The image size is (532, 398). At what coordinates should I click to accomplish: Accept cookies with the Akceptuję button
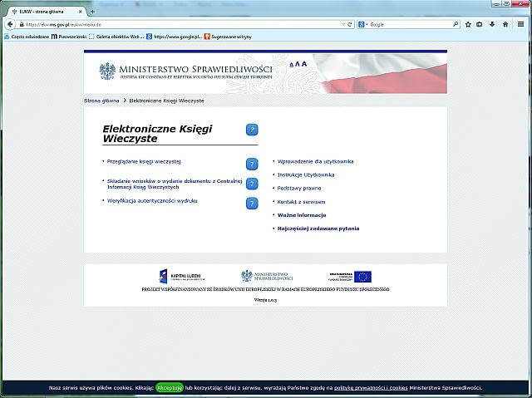(x=170, y=387)
